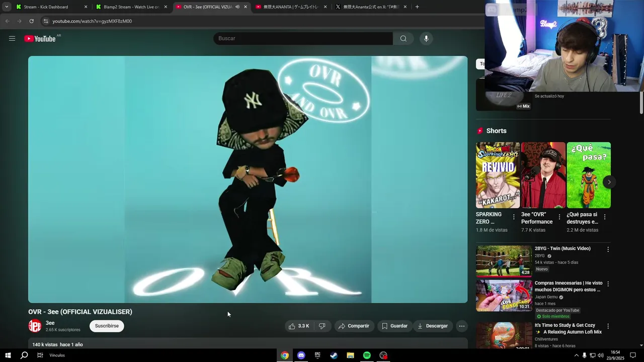Click the page vertical scrollbar
This screenshot has width=644, height=362.
[x=641, y=103]
